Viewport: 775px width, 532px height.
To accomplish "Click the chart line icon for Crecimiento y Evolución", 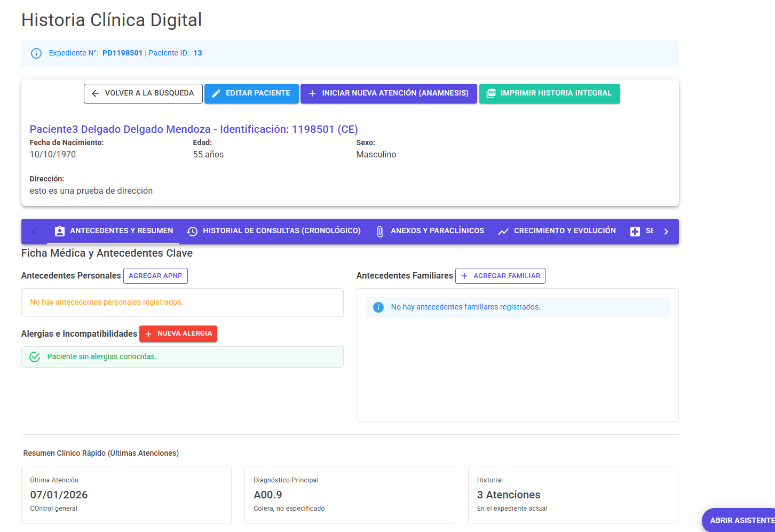I will click(x=503, y=232).
